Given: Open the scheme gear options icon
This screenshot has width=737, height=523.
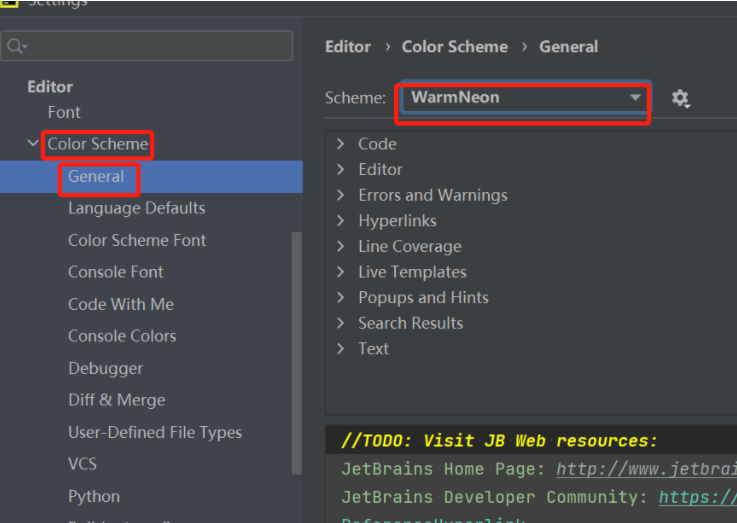Looking at the screenshot, I should (x=681, y=99).
